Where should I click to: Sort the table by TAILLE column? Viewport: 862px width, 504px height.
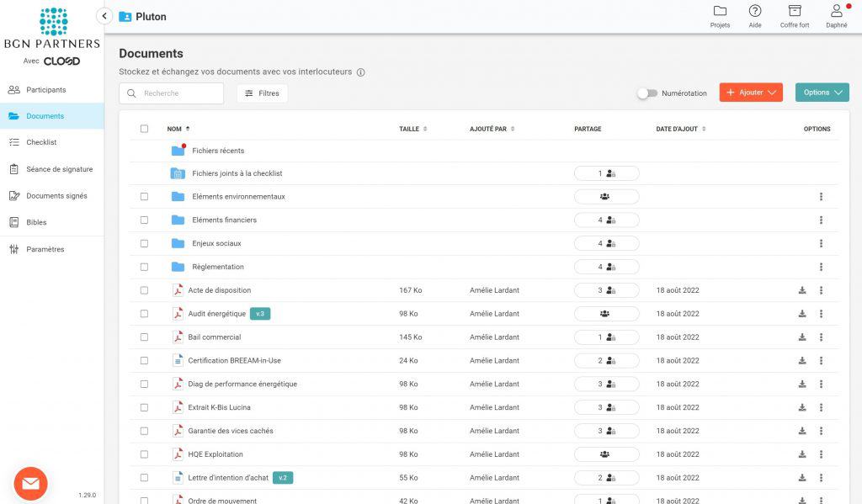tap(412, 129)
